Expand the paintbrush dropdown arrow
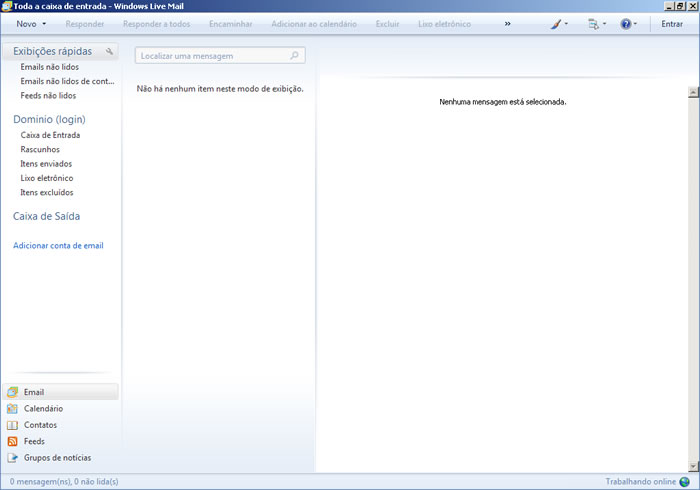Image resolution: width=700 pixels, height=490 pixels. point(566,24)
